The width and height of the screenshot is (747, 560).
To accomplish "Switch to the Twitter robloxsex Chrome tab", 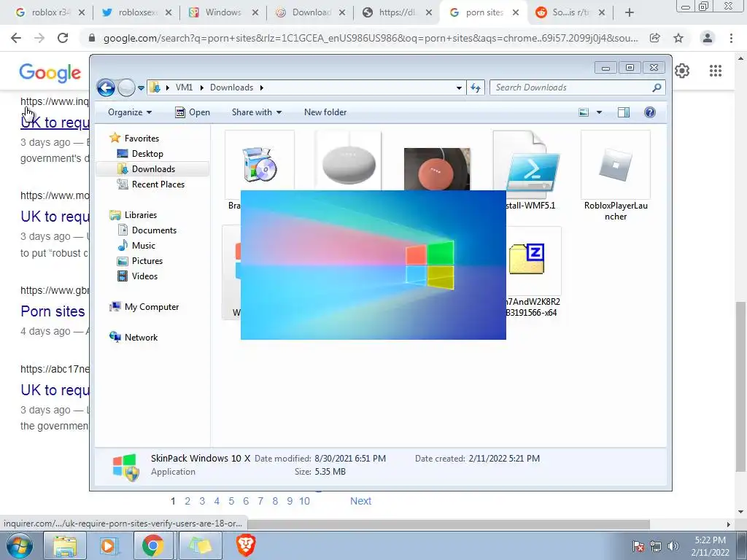I will coord(136,12).
